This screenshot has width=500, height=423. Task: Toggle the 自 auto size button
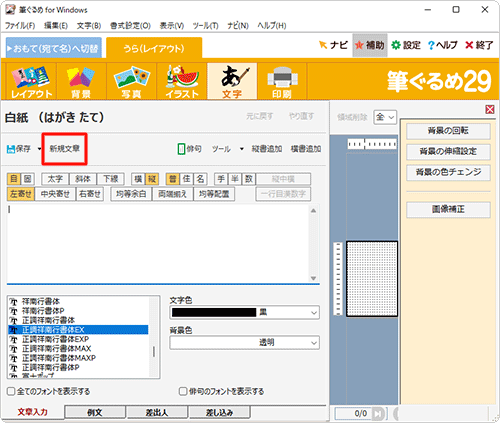click(x=14, y=179)
